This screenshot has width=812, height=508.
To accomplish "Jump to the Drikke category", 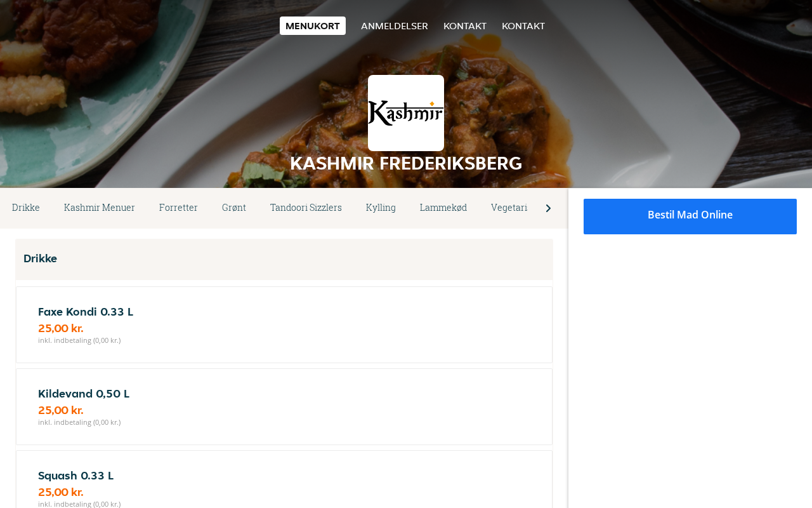I will [x=26, y=208].
